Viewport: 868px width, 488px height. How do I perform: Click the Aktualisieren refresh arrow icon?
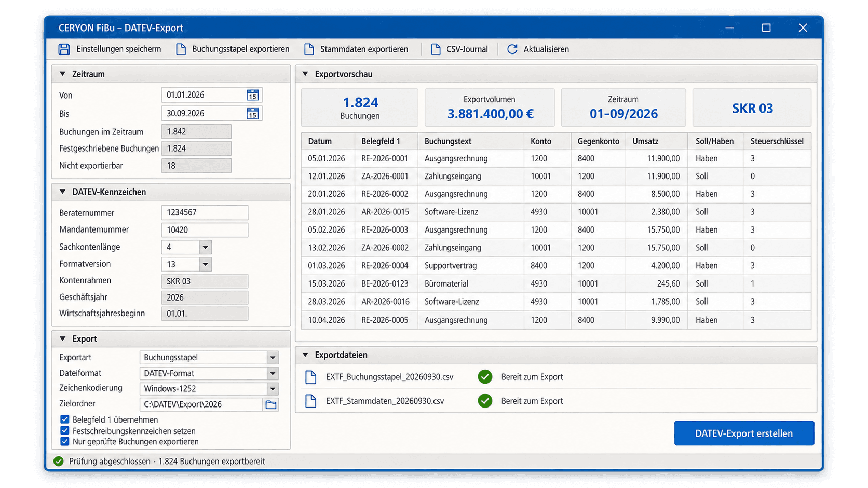click(512, 49)
